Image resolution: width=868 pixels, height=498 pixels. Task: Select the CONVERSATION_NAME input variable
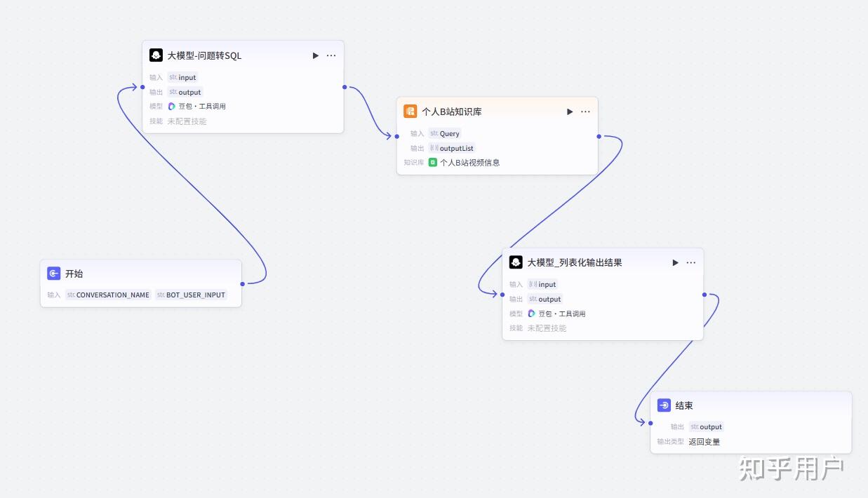point(108,295)
